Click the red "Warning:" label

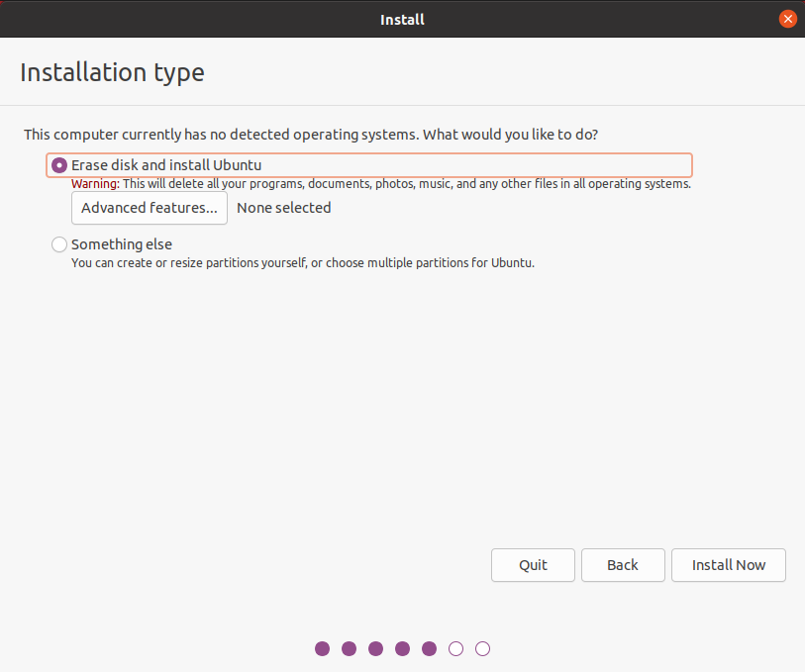pos(95,184)
